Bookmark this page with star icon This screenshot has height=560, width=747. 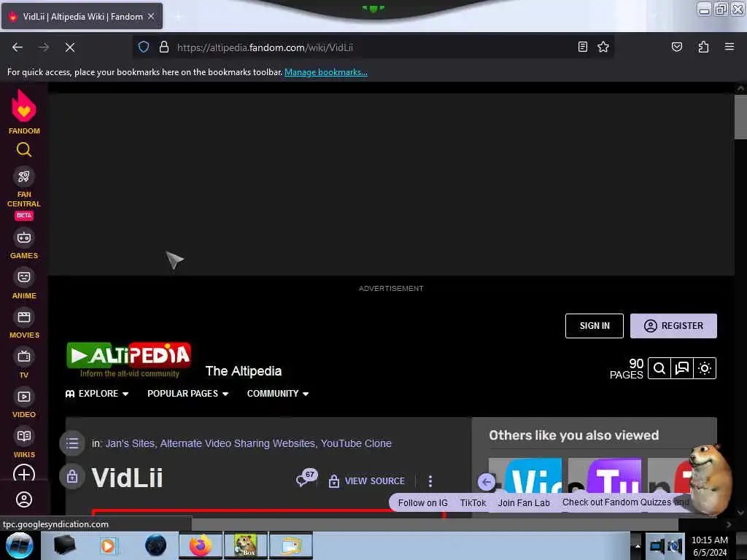click(603, 47)
